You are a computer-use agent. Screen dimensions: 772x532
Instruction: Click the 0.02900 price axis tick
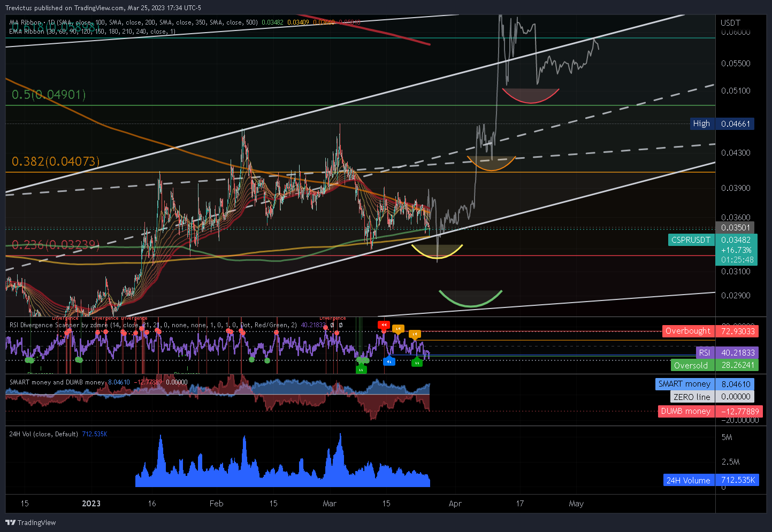pos(736,295)
